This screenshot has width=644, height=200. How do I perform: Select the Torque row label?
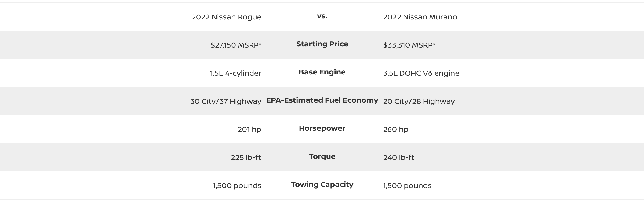(x=322, y=157)
